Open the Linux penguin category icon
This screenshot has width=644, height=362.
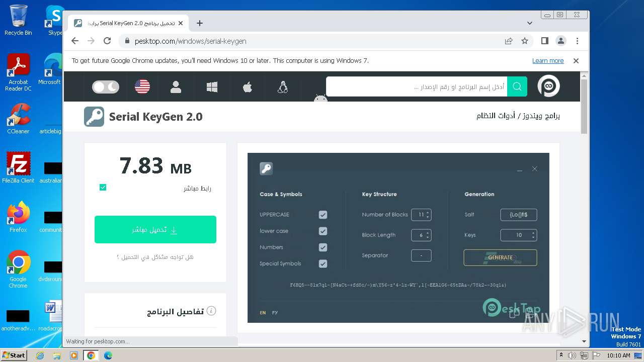[x=282, y=87]
